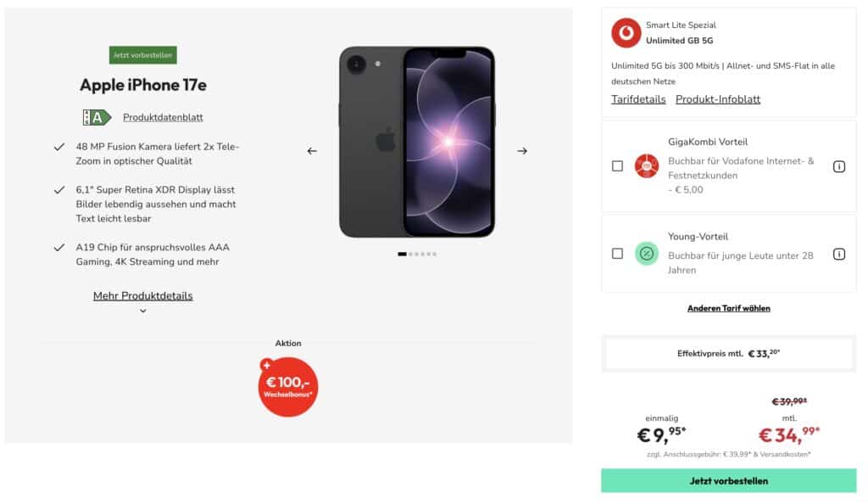Show the previous phone image

coord(312,151)
